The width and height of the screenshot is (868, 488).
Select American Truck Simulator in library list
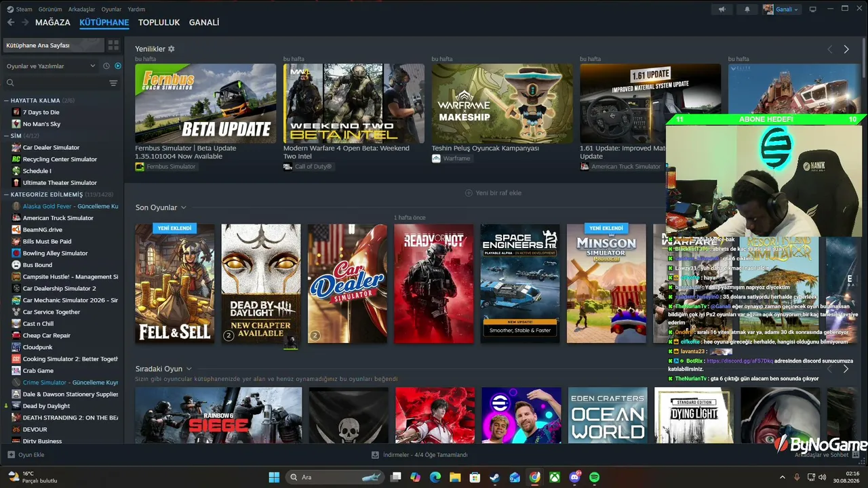click(58, 218)
